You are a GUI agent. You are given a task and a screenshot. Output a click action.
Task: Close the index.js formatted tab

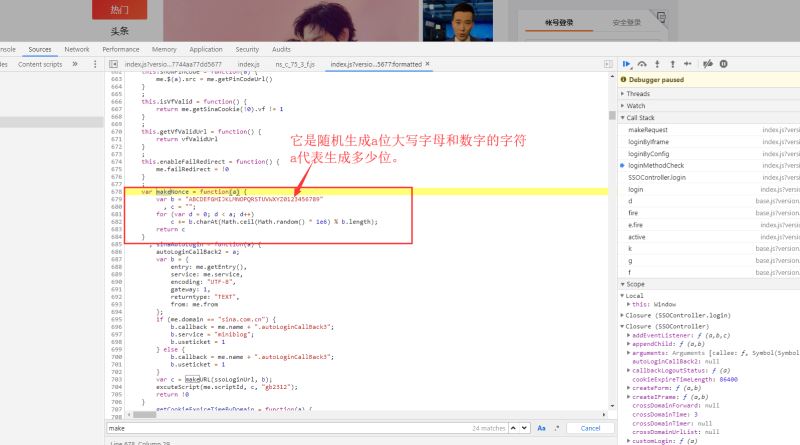(428, 64)
